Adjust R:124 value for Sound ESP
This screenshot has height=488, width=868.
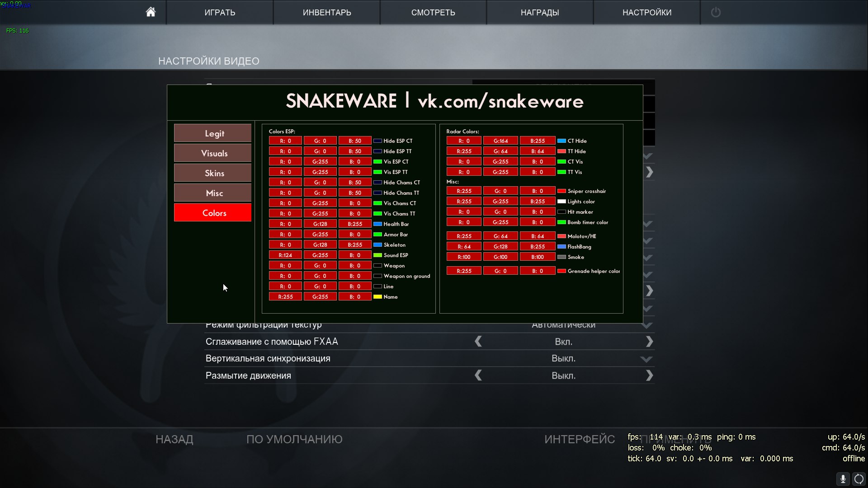tap(285, 255)
